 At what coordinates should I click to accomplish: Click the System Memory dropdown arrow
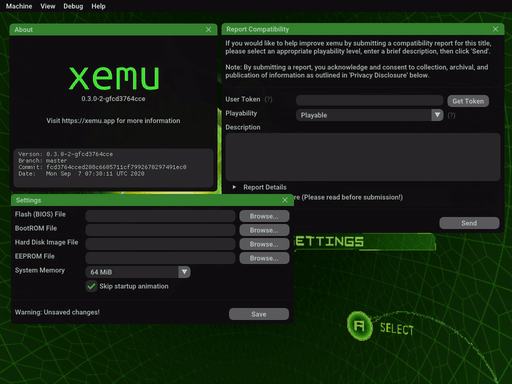point(184,272)
